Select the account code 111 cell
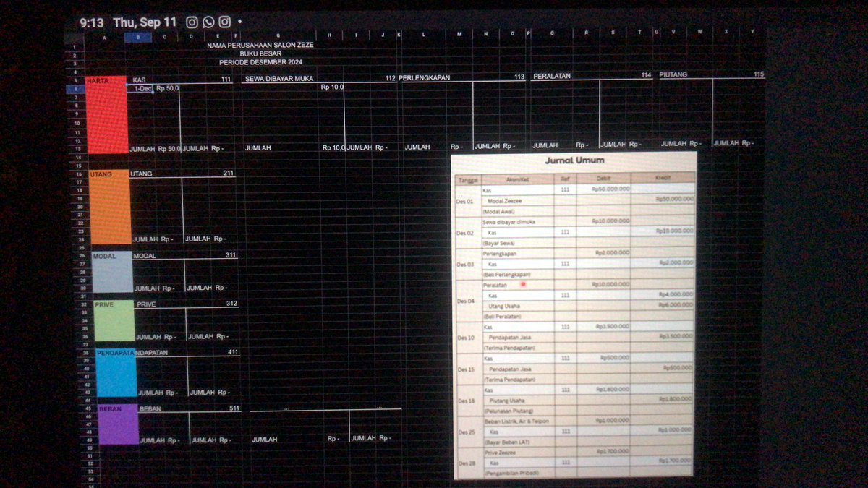Screen dimensions: 868x488 [226, 80]
